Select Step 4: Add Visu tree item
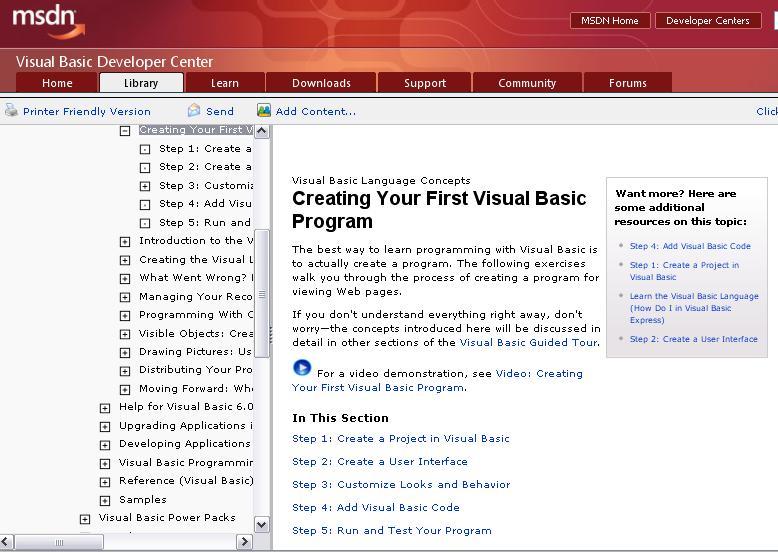 [x=205, y=203]
